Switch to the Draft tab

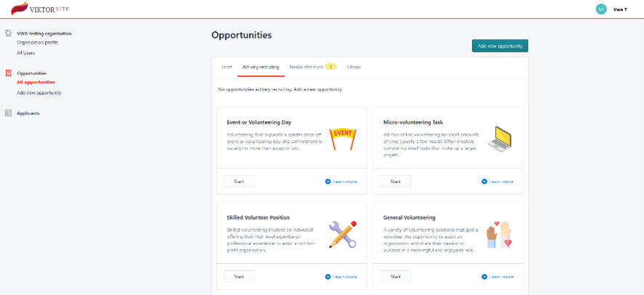[x=227, y=67]
